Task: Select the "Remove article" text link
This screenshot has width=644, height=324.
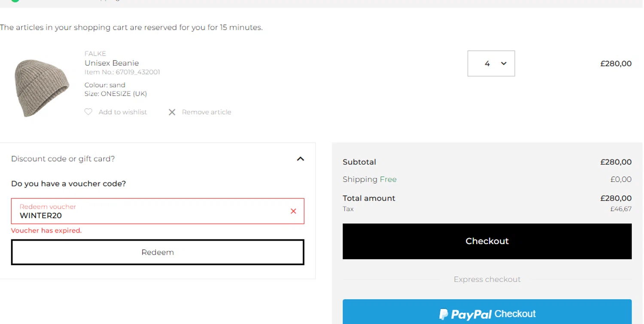Action: (x=207, y=112)
